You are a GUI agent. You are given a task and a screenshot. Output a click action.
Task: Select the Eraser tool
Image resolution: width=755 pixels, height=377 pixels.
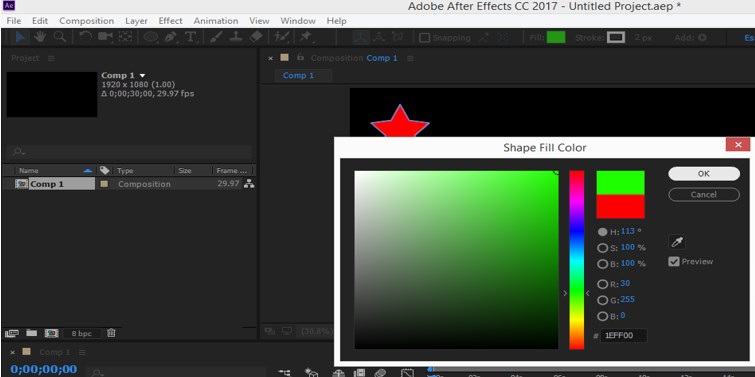[x=256, y=37]
